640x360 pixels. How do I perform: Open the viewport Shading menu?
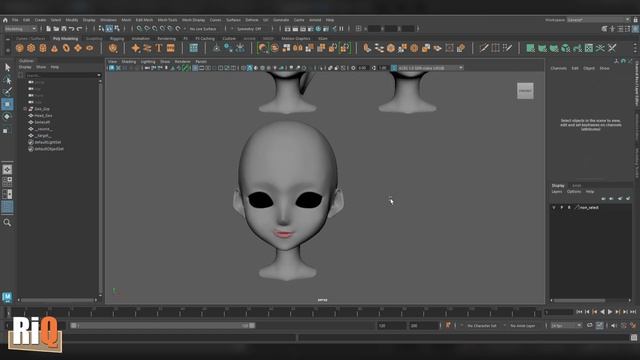pyautogui.click(x=129, y=62)
